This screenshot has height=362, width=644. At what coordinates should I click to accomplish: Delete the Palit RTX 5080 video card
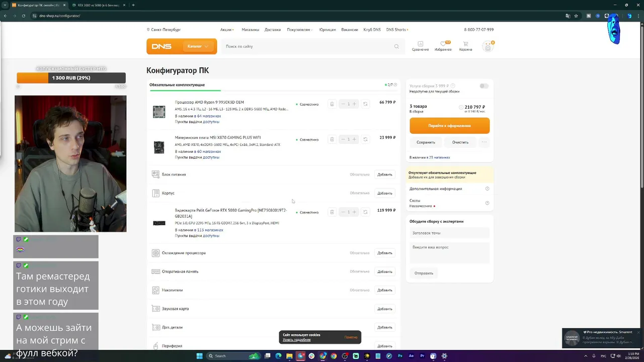pyautogui.click(x=332, y=212)
